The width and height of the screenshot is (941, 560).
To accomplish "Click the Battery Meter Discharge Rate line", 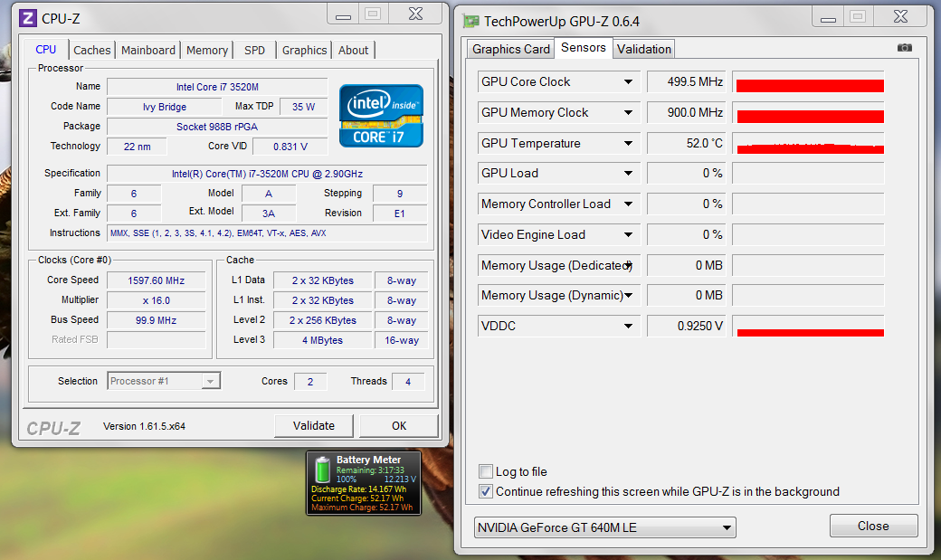I will [359, 489].
